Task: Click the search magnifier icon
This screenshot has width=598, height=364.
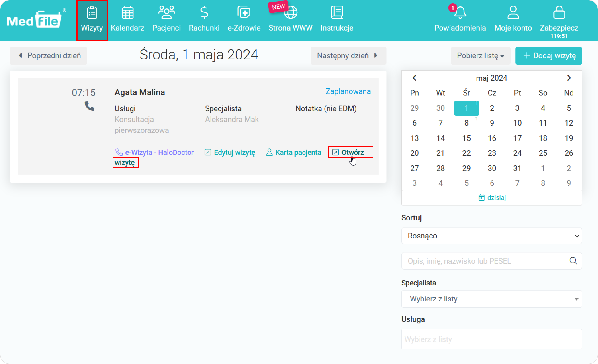Action: coord(573,261)
